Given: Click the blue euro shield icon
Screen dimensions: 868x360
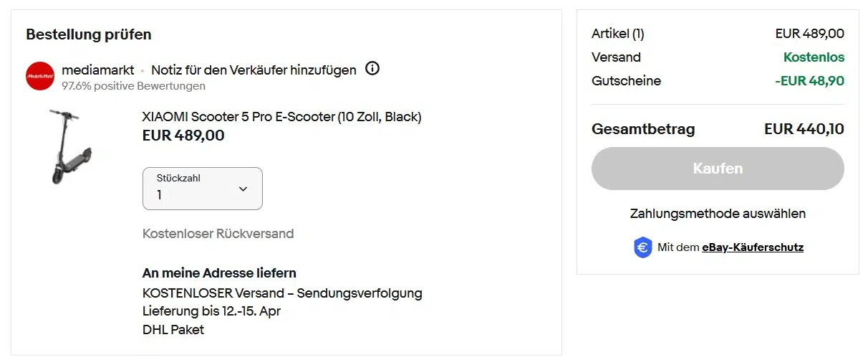Looking at the screenshot, I should click(643, 247).
